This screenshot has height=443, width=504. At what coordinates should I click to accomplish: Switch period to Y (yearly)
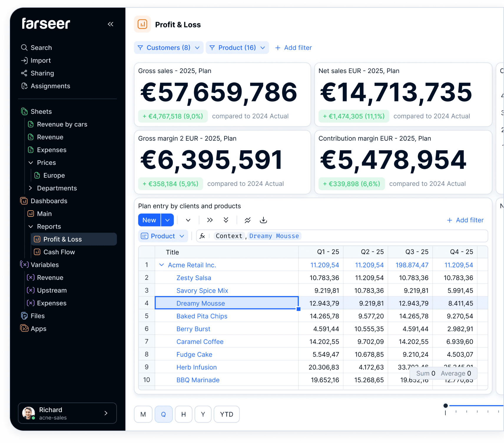tap(203, 414)
